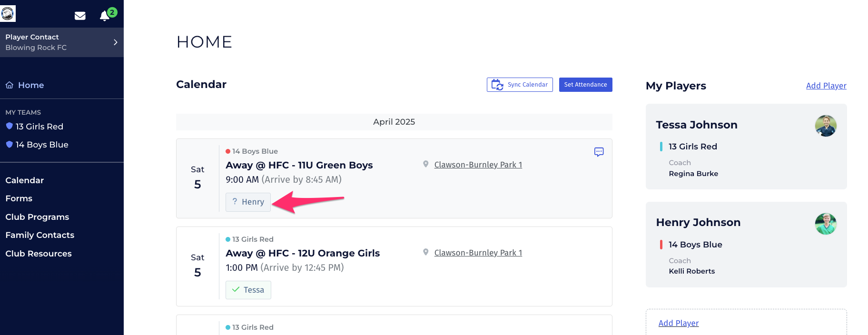Open Club Programs from the sidebar
The width and height of the screenshot is (868, 335).
(x=37, y=217)
